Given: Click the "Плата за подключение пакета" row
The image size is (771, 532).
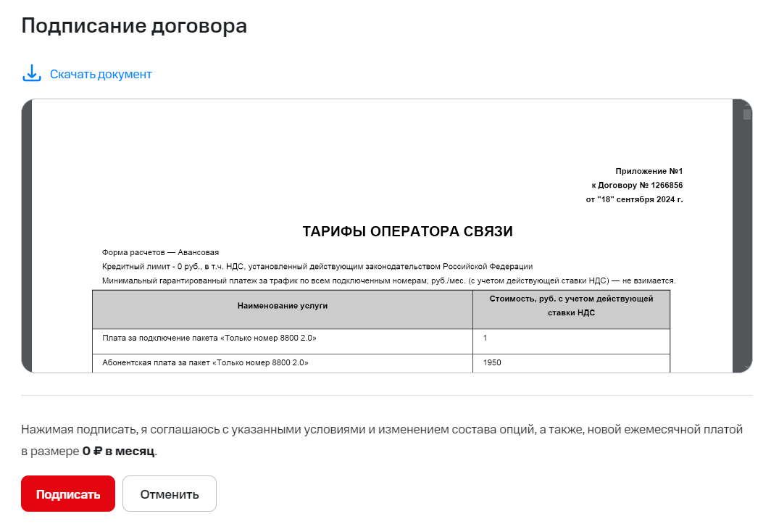Looking at the screenshot, I should point(209,338).
